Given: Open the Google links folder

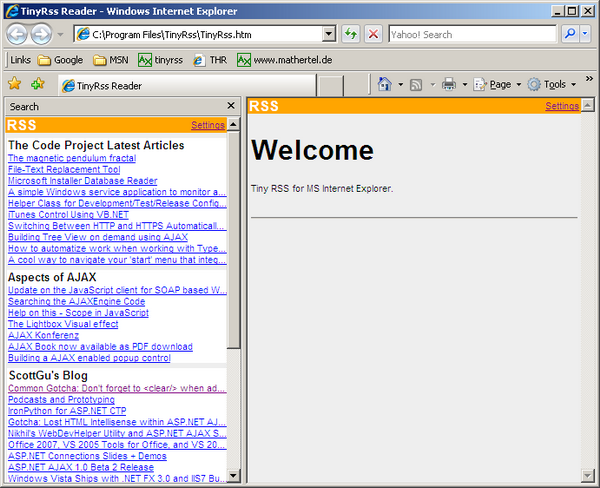Looking at the screenshot, I should [x=60, y=60].
